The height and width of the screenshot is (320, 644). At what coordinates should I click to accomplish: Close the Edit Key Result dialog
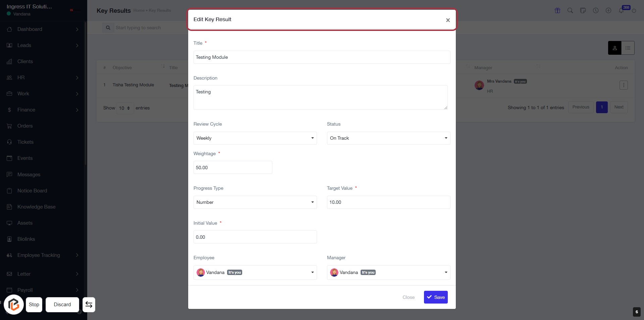(x=448, y=20)
